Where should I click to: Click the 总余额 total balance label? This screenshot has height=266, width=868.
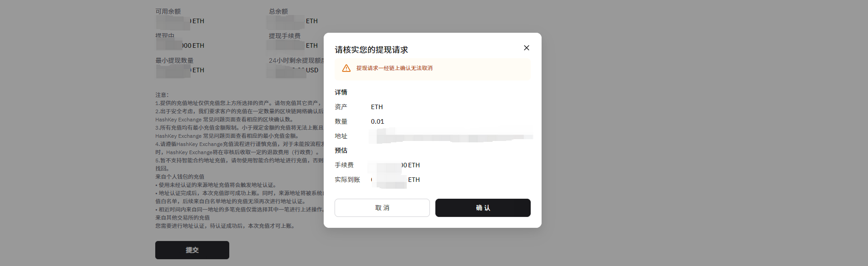[278, 11]
